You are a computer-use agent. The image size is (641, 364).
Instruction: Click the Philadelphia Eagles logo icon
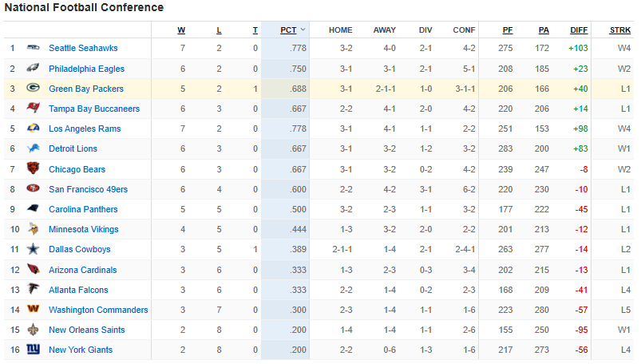[33, 69]
